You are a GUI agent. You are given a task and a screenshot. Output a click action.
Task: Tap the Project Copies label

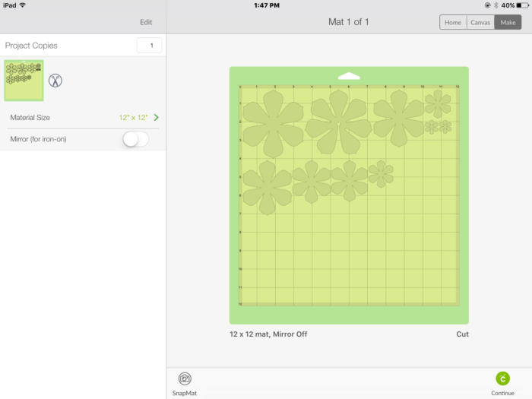pyautogui.click(x=31, y=46)
